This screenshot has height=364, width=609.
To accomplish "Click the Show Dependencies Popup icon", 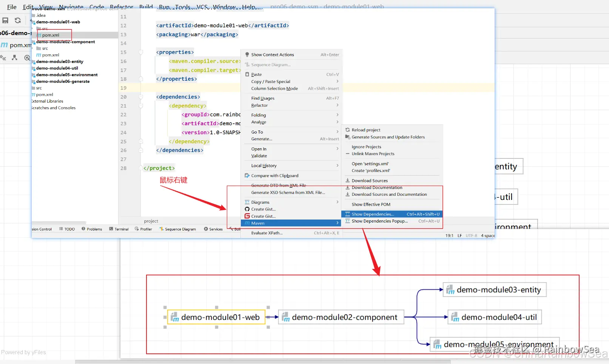I will coord(348,221).
